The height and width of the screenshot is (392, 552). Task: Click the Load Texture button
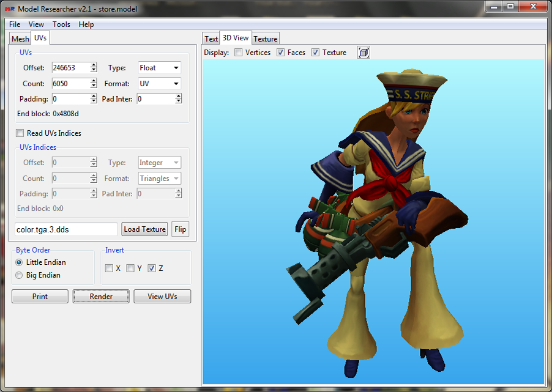(x=144, y=229)
